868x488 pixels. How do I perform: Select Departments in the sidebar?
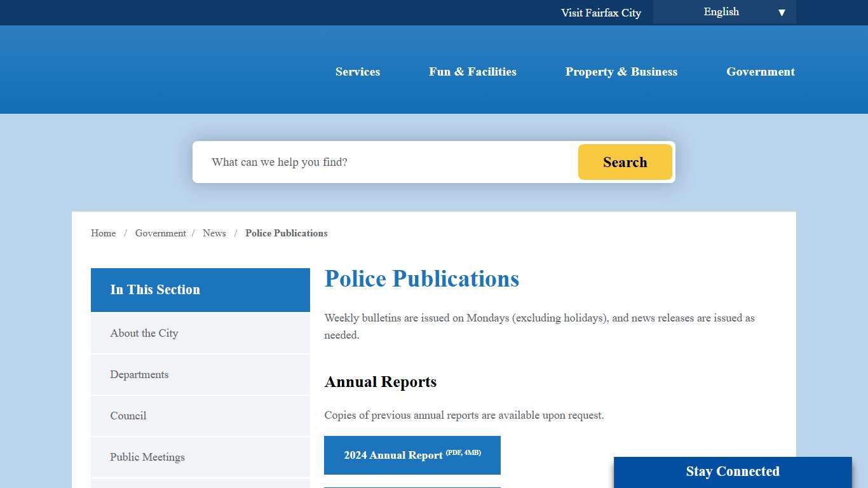(x=139, y=374)
